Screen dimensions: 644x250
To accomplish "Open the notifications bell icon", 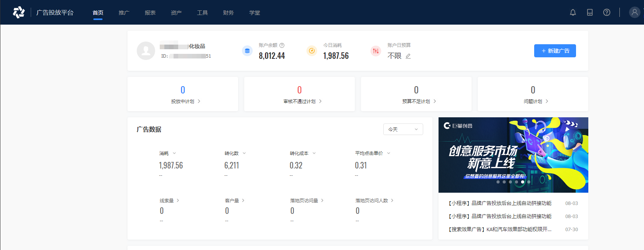I will tap(573, 12).
